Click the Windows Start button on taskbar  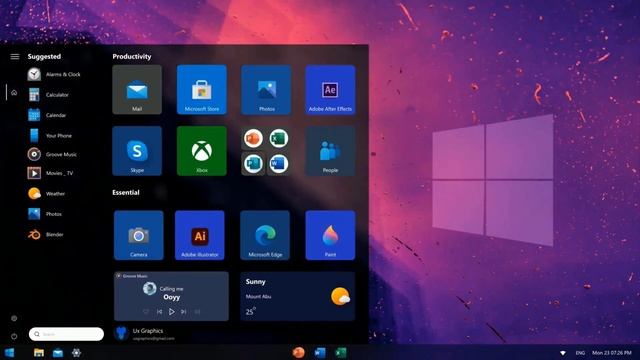coord(9,352)
